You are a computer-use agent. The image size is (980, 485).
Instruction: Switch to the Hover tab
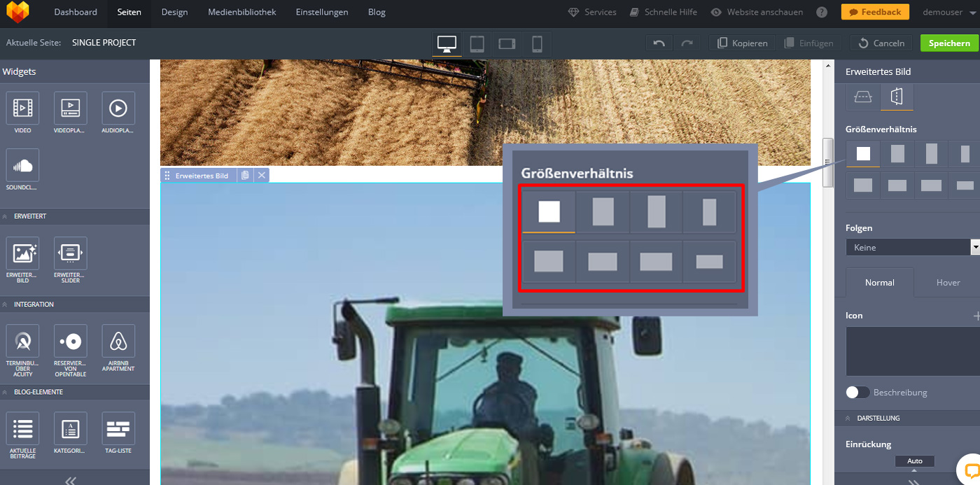[948, 282]
